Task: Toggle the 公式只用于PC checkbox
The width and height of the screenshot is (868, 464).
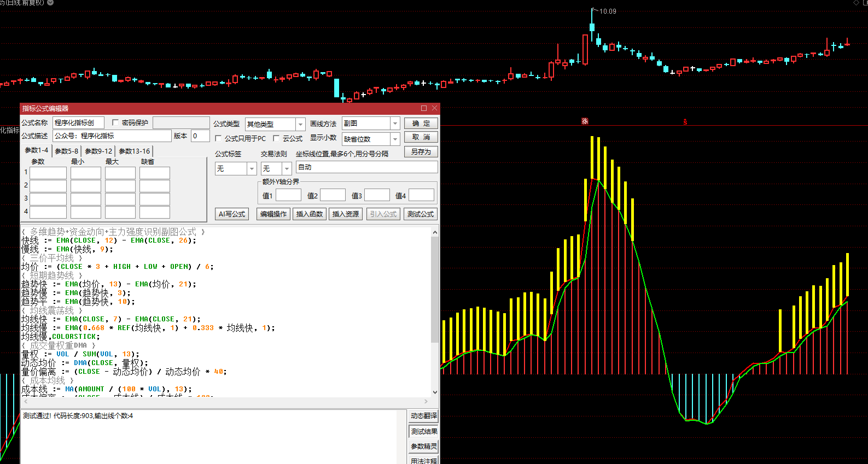Action: click(x=218, y=138)
